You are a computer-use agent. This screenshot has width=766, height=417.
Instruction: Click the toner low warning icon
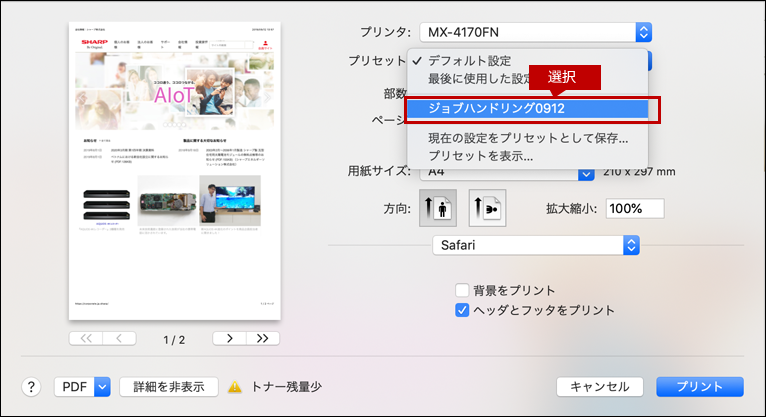pos(235,387)
